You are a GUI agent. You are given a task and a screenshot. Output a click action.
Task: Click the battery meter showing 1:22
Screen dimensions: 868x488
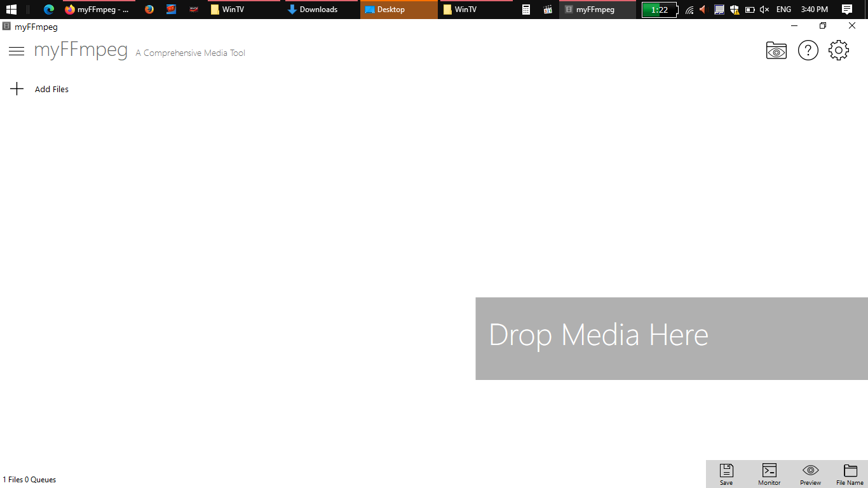pyautogui.click(x=660, y=10)
